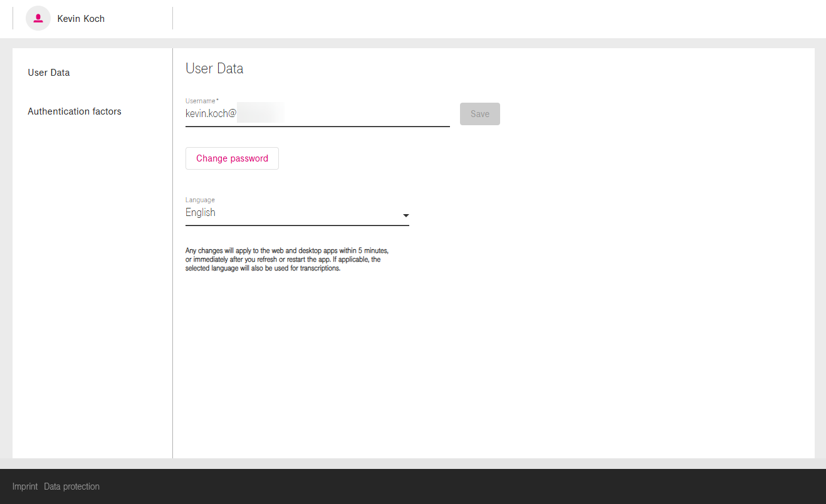Open the Imprint footer link
The height and width of the screenshot is (504, 826).
[x=25, y=486]
